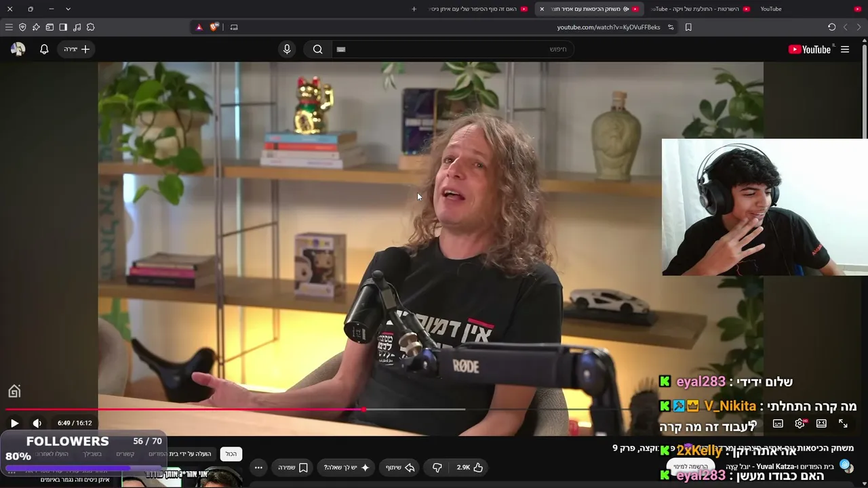Close the active משחק הכיסאות tab

coord(542,9)
